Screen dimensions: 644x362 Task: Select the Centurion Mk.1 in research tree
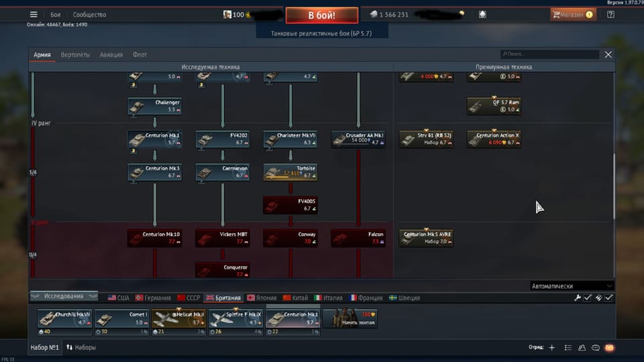155,139
